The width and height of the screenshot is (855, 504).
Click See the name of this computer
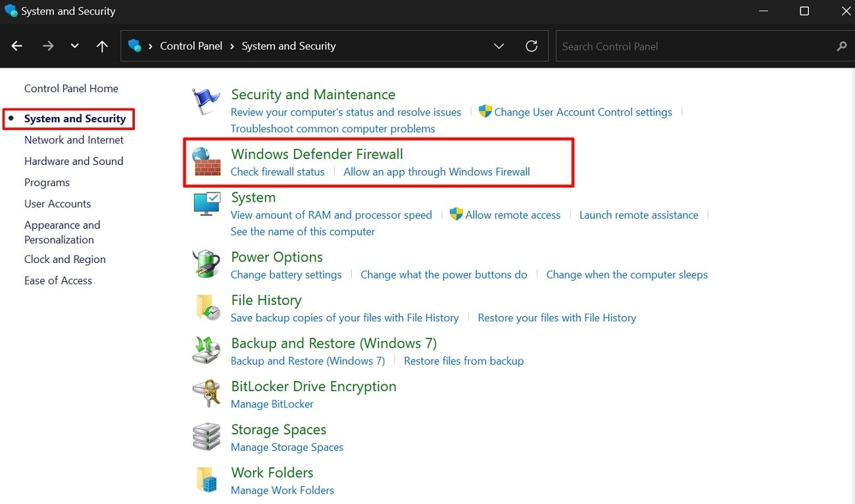click(303, 232)
